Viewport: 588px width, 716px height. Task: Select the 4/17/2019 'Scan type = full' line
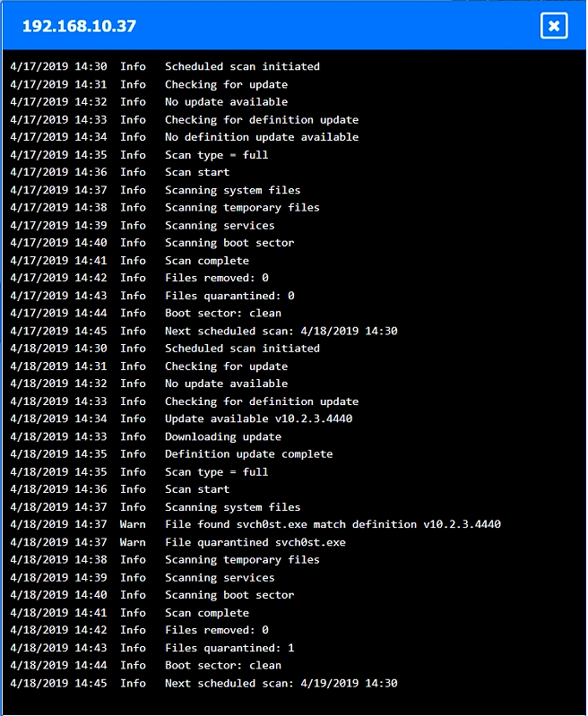point(216,155)
